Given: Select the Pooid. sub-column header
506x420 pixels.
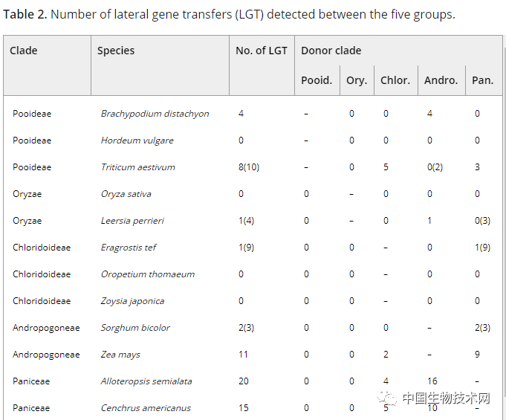Looking at the screenshot, I should tap(317, 80).
